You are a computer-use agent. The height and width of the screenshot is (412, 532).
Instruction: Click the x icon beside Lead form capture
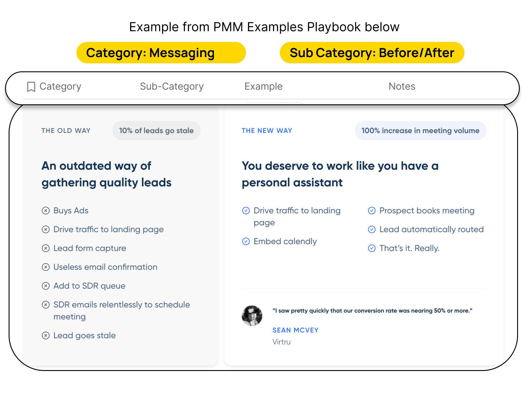click(x=45, y=248)
